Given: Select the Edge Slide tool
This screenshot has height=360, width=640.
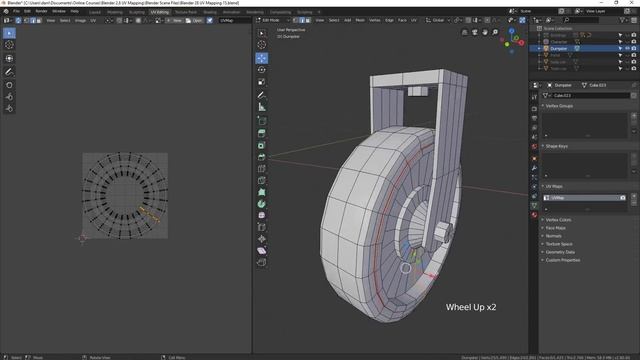Looking at the screenshot, I should click(262, 227).
